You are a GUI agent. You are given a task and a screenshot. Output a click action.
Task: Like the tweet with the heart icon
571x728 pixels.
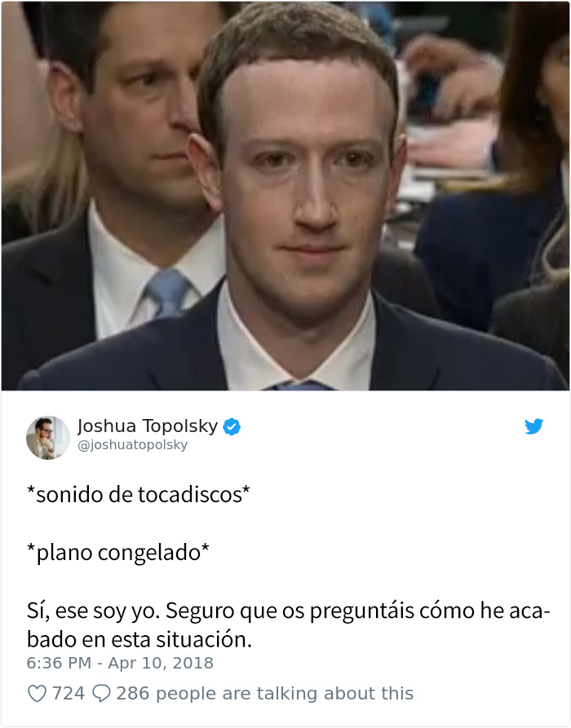pyautogui.click(x=37, y=694)
